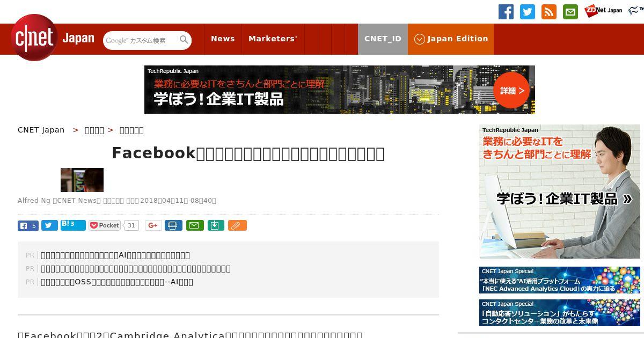The height and width of the screenshot is (338, 644).
Task: Email the article with the green envelope icon
Action: point(195,225)
